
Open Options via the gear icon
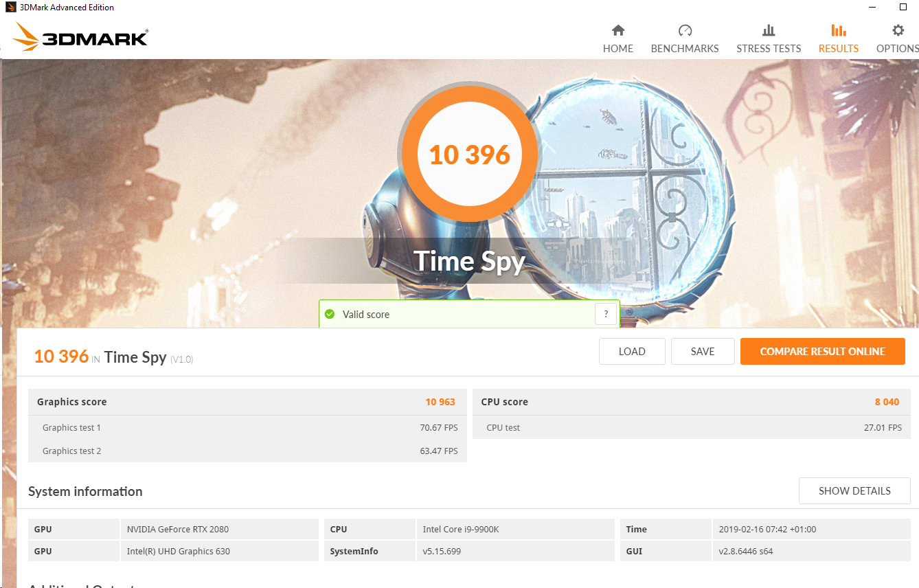click(x=898, y=31)
